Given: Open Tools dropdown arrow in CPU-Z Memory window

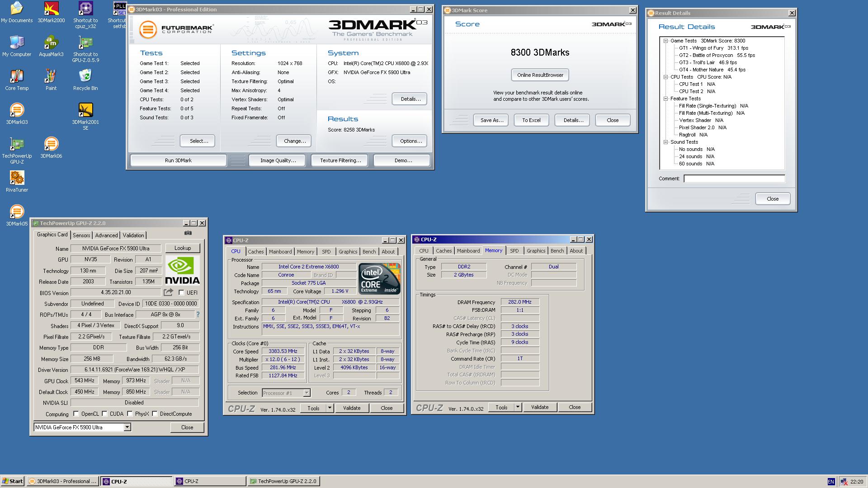Looking at the screenshot, I should pos(518,407).
